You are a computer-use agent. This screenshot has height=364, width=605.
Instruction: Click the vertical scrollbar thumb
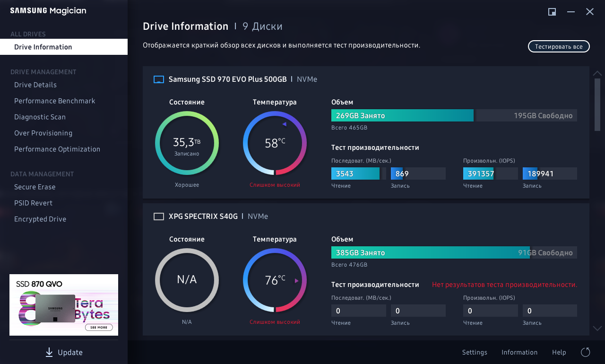coord(597,105)
